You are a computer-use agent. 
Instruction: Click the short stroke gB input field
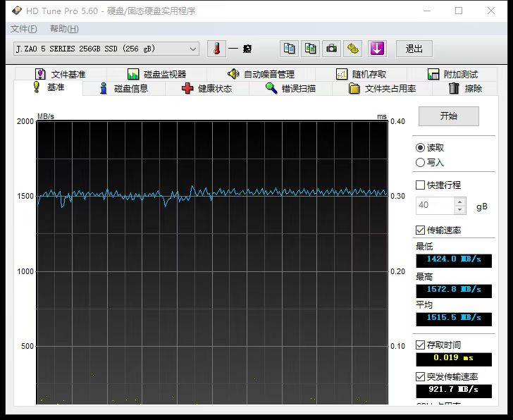[435, 206]
